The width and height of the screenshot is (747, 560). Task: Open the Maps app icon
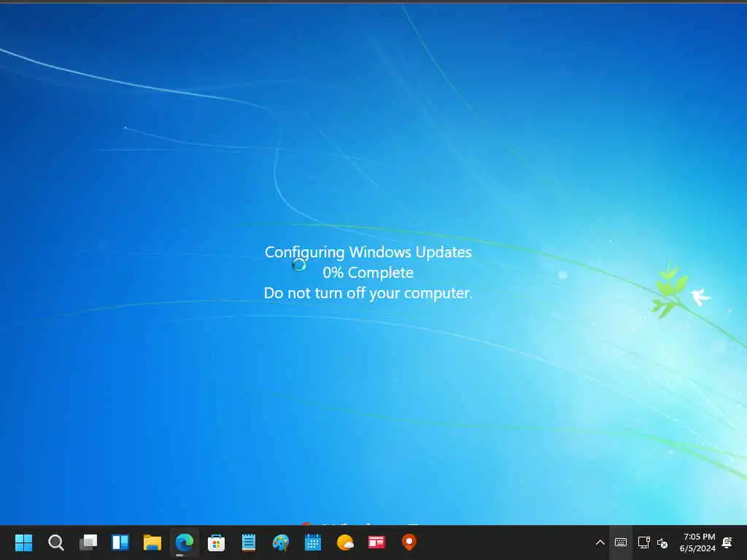[409, 542]
